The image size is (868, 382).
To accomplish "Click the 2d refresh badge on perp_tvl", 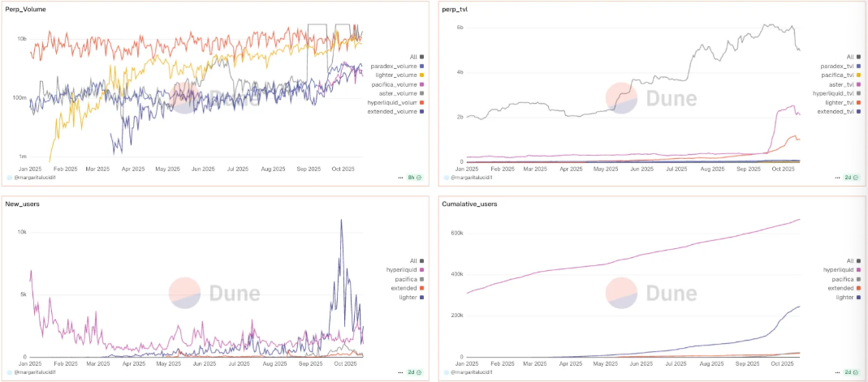I will [849, 176].
